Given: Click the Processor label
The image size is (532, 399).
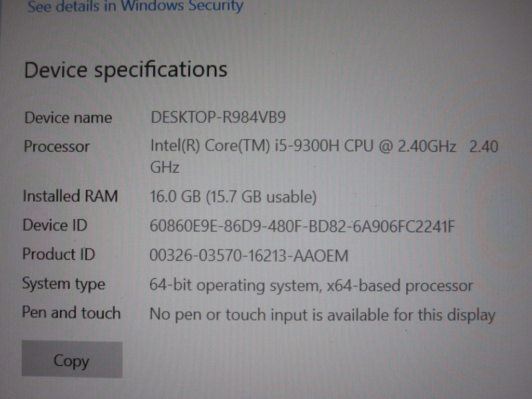Looking at the screenshot, I should click(57, 147).
